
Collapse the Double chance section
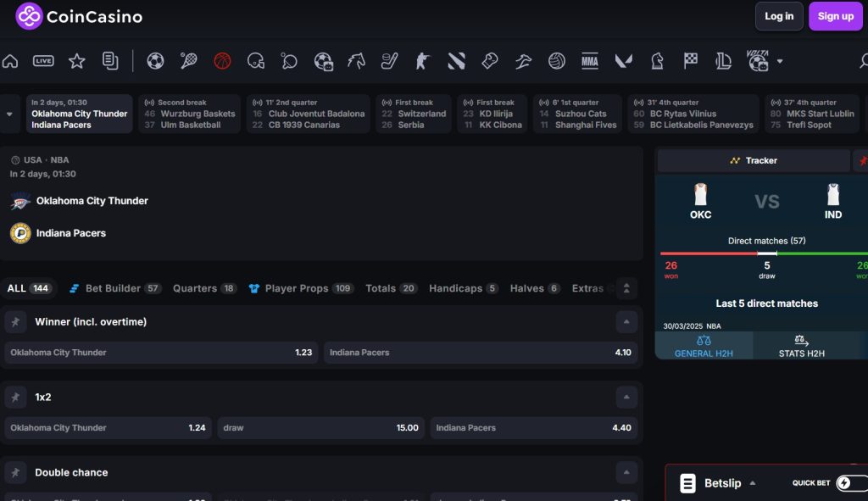(x=626, y=472)
